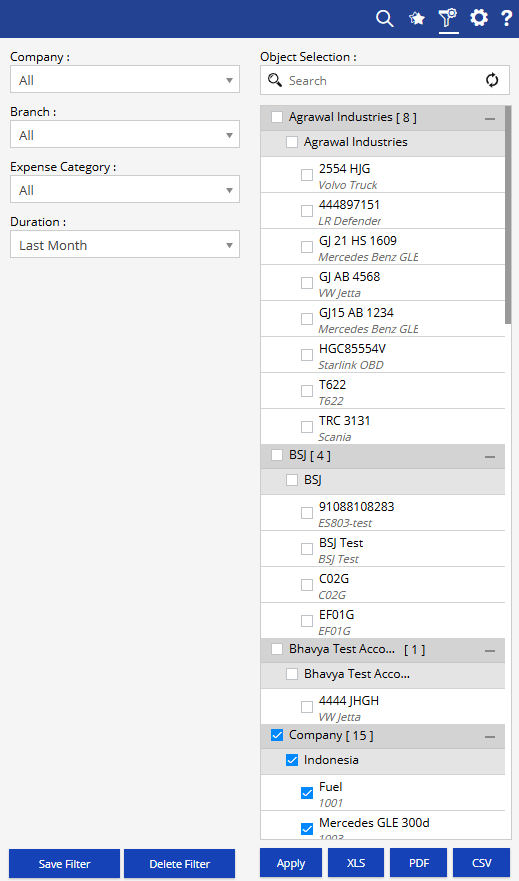
Task: Open the Company dropdown
Action: coord(125,80)
